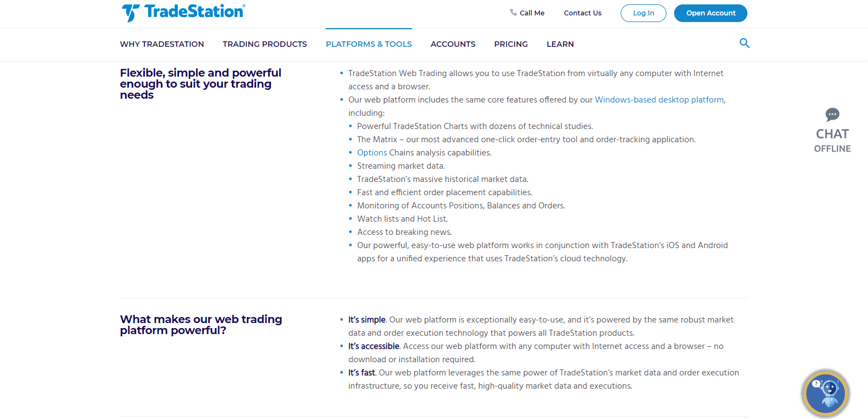Viewport: 868px width, 419px height.
Task: Expand the Learn menu
Action: coord(560,44)
